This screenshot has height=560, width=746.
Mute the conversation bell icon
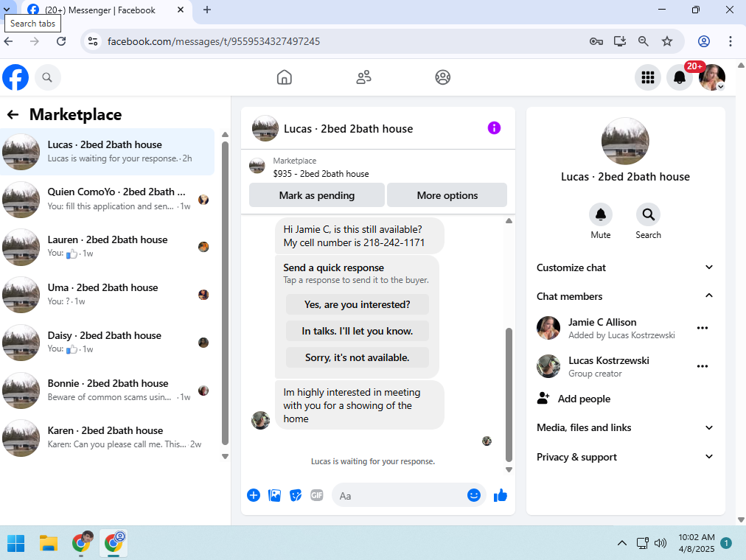pos(601,214)
